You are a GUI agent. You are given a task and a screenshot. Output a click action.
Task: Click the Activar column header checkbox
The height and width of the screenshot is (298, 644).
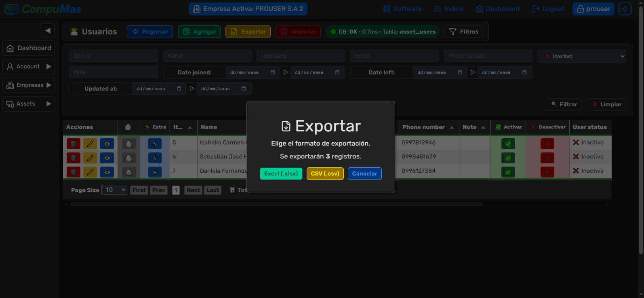pos(498,127)
